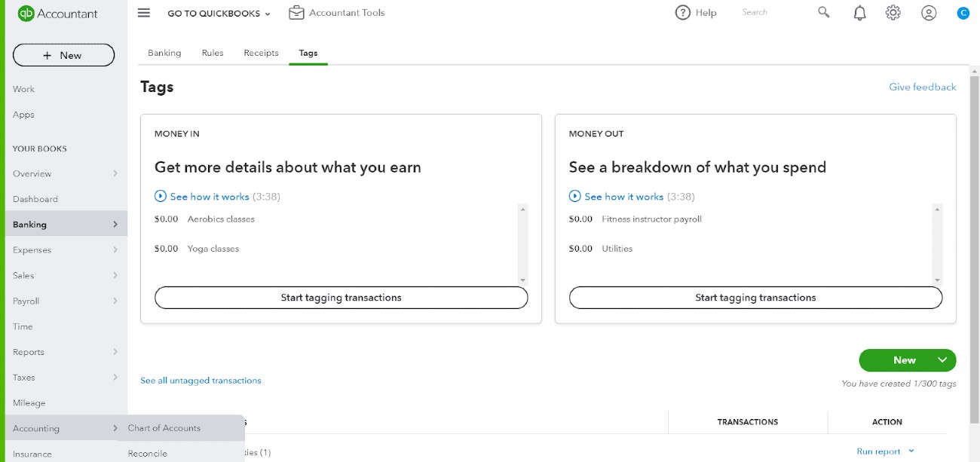Viewport: 980px width, 462px height.
Task: Switch to the Receipts tab
Action: click(x=261, y=53)
